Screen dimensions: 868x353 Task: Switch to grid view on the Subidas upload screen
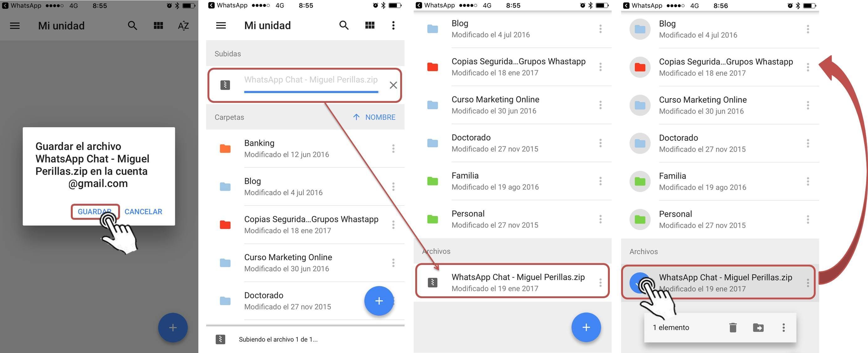click(x=370, y=25)
